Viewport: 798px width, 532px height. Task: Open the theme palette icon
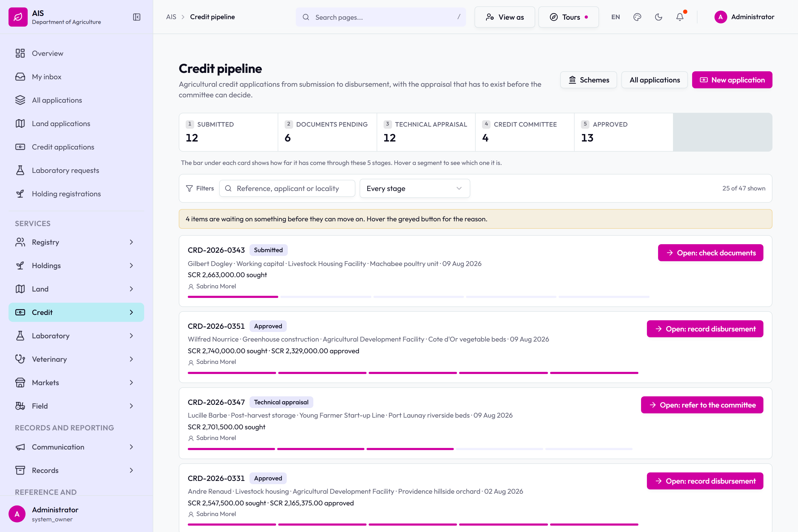tap(637, 17)
